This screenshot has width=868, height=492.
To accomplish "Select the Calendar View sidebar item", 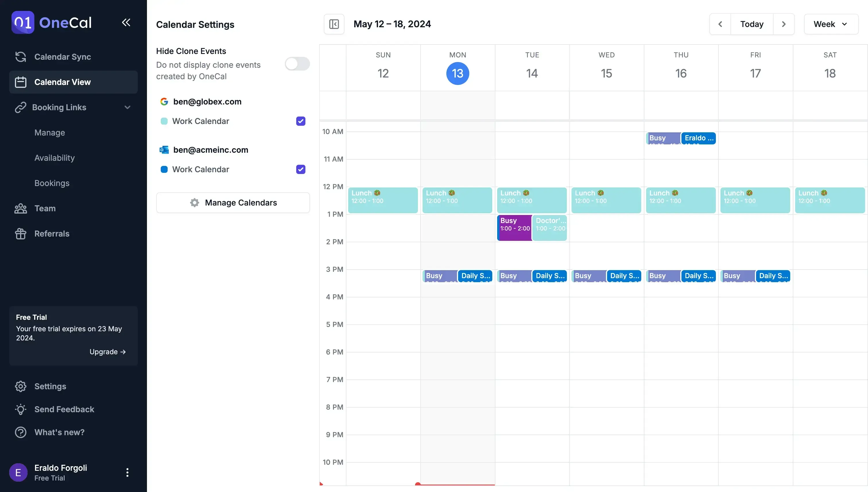I will [x=63, y=82].
